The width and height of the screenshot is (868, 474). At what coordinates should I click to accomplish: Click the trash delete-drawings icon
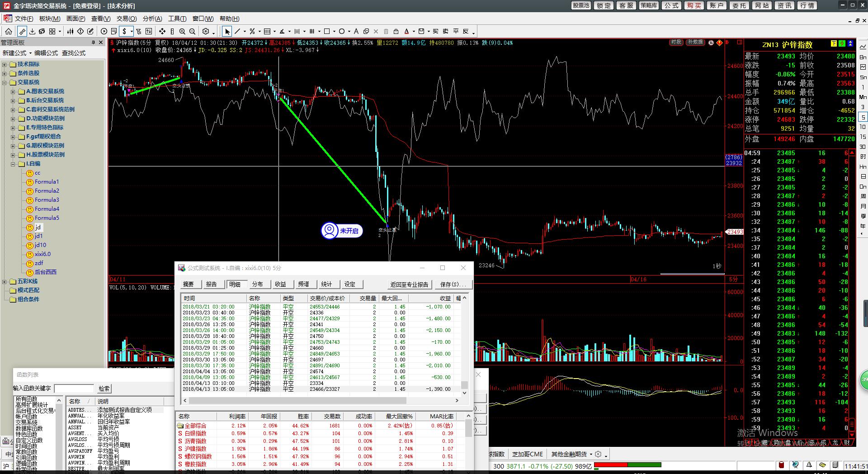386,31
